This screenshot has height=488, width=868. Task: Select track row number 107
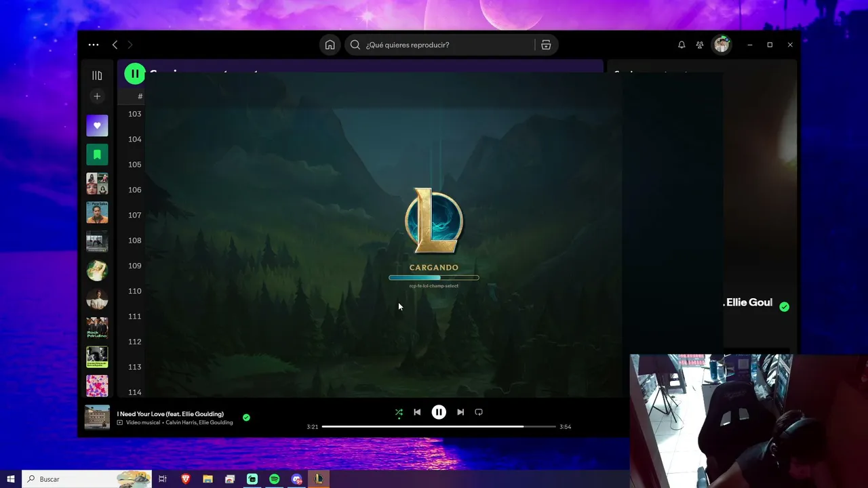pyautogui.click(x=134, y=215)
